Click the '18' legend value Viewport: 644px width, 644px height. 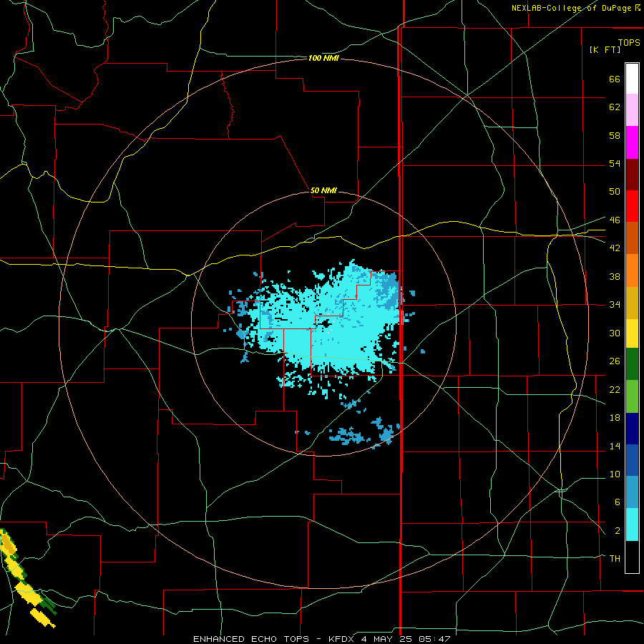point(615,418)
